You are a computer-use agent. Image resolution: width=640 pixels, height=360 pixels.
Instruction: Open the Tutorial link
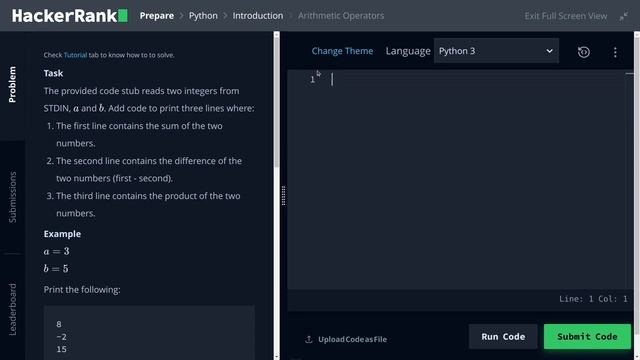click(x=75, y=55)
